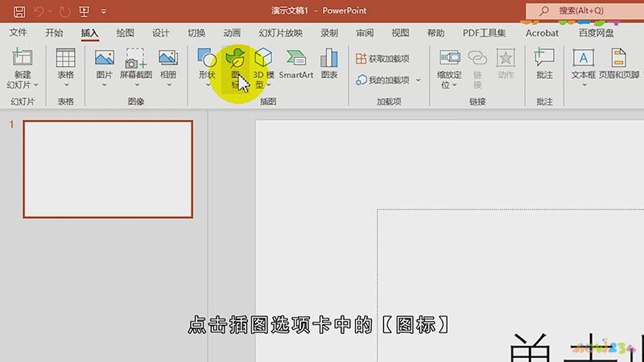Image resolution: width=644 pixels, height=362 pixels.
Task: Expand the 文本框 dropdown arrow
Action: click(x=584, y=85)
